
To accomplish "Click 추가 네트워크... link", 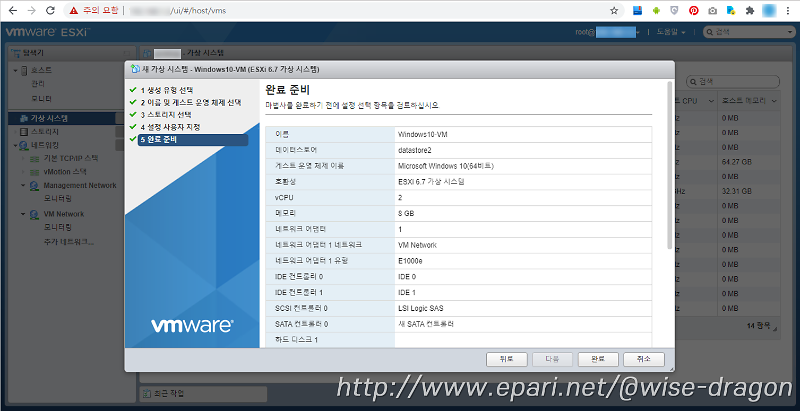I will [68, 241].
